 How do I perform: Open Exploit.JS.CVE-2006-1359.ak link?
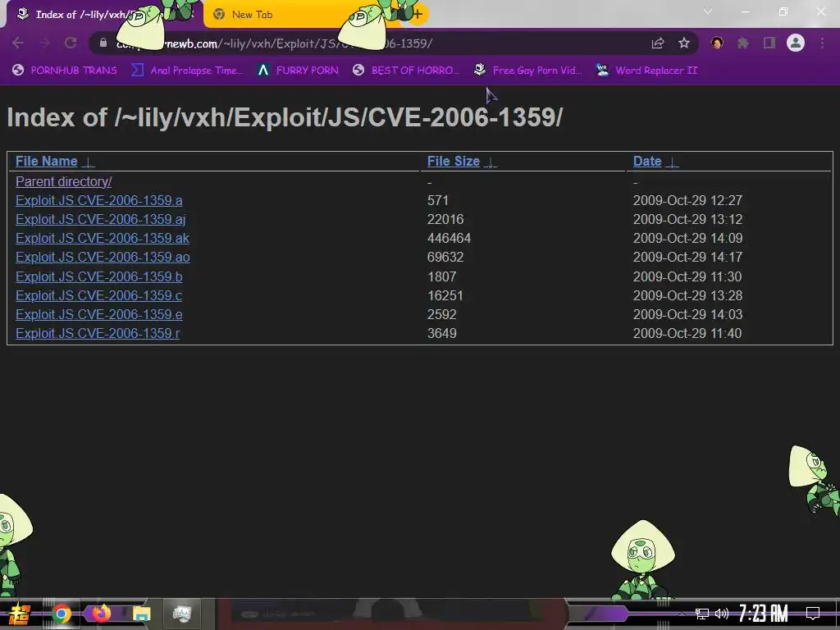(103, 238)
